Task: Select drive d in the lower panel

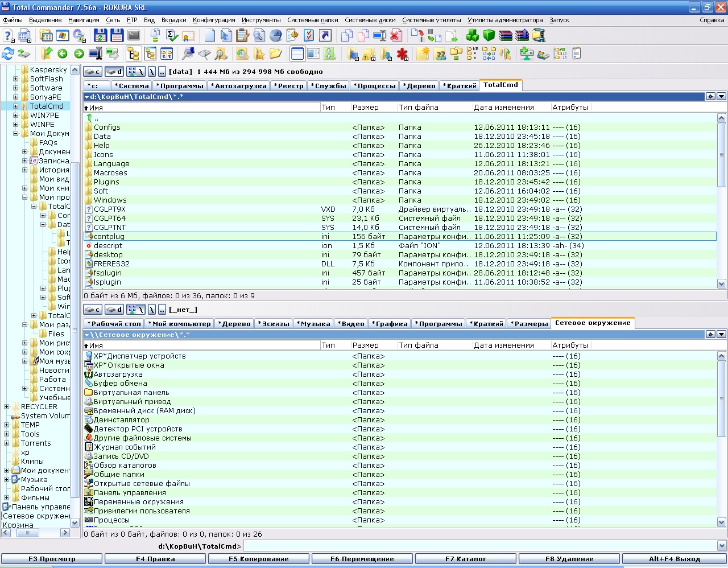Action: tap(114, 310)
